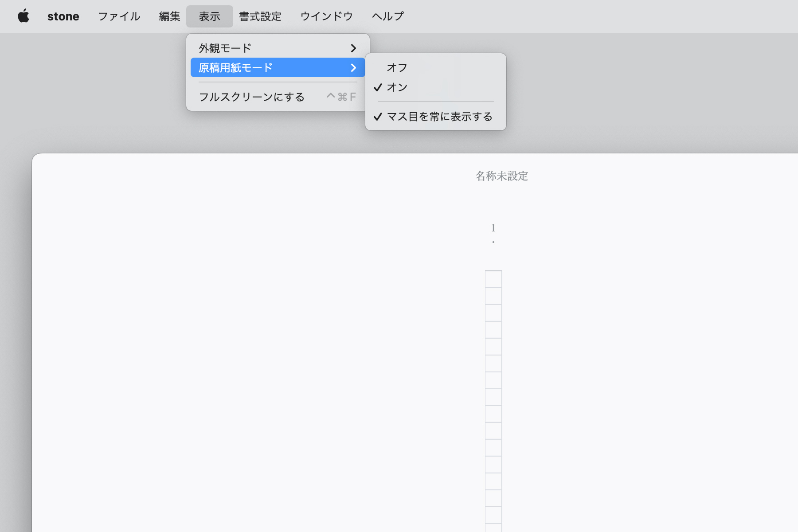Image resolution: width=798 pixels, height=532 pixels.
Task: Click the dot below the page number
Action: [x=493, y=242]
